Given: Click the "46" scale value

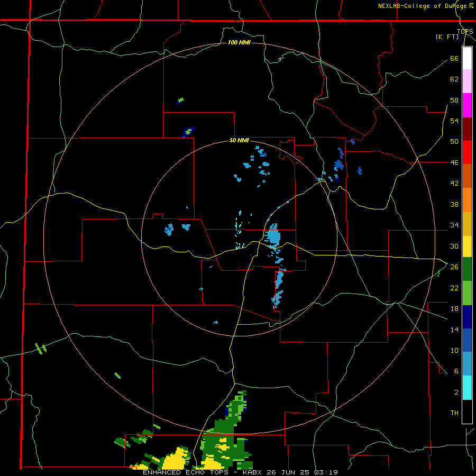Looking at the screenshot, I should 454,163.
